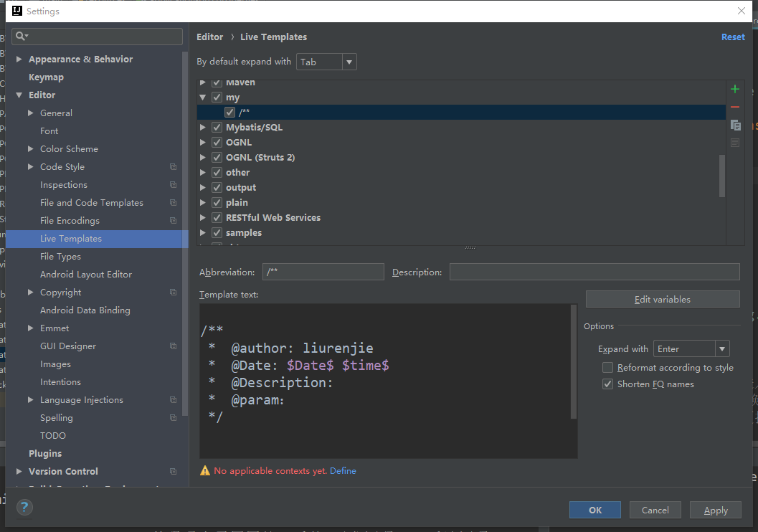The width and height of the screenshot is (758, 532).
Task: Open the Plugins settings page
Action: tap(45, 453)
